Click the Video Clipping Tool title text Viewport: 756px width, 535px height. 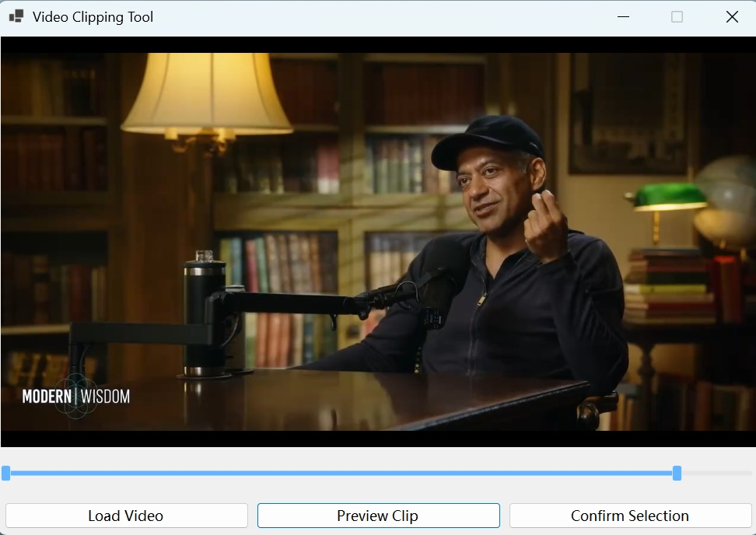[91, 16]
